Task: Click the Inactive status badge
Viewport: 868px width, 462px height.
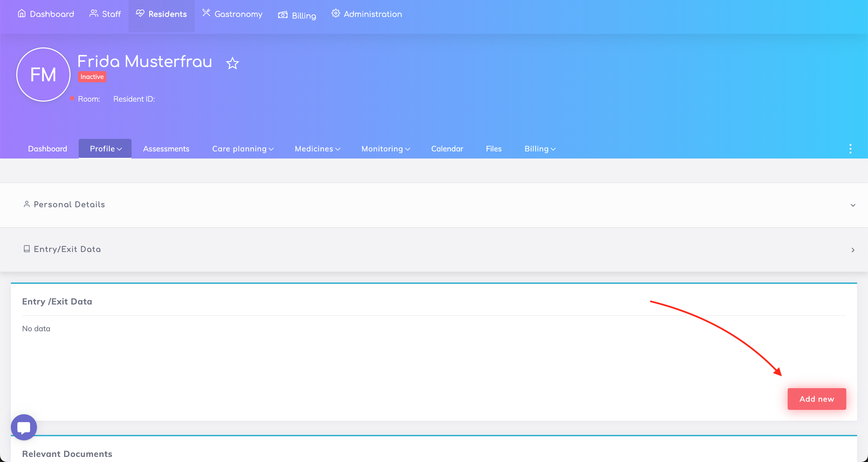Action: 92,77
